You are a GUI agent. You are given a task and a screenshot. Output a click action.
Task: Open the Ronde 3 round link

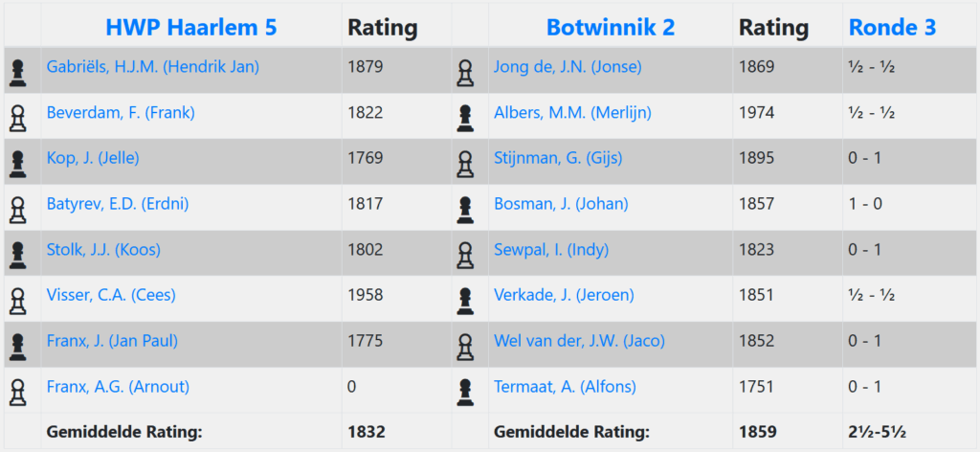pos(892,28)
